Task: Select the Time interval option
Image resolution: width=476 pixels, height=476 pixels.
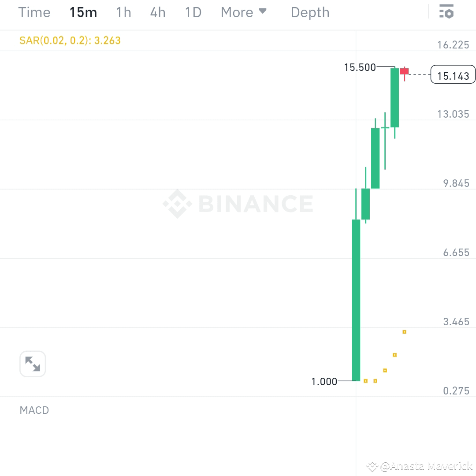Action: [x=34, y=12]
